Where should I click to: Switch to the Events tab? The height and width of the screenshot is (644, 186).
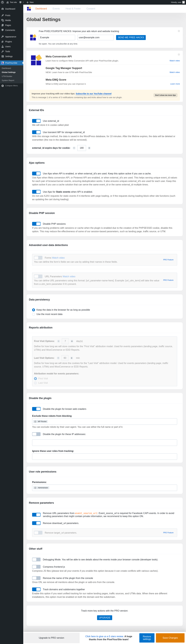pyautogui.click(x=56, y=9)
